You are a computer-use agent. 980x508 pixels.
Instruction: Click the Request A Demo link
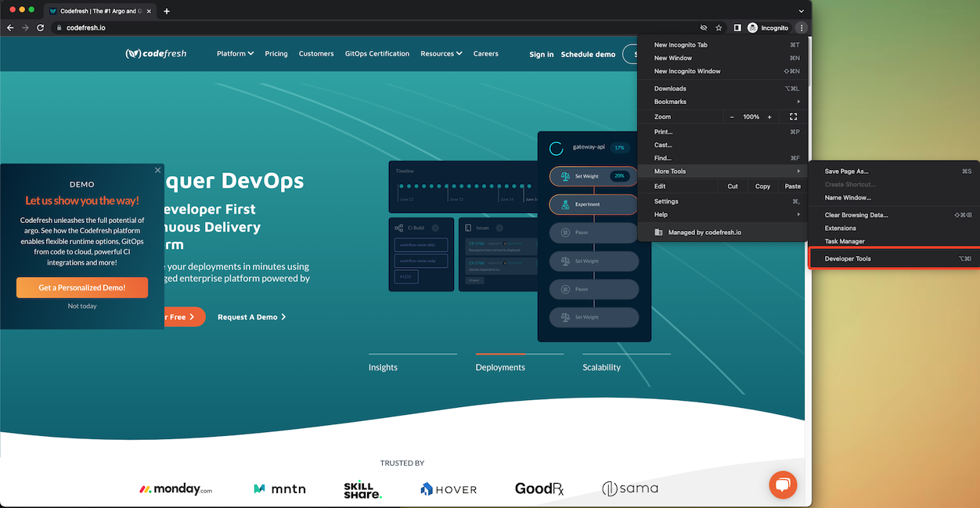(251, 317)
